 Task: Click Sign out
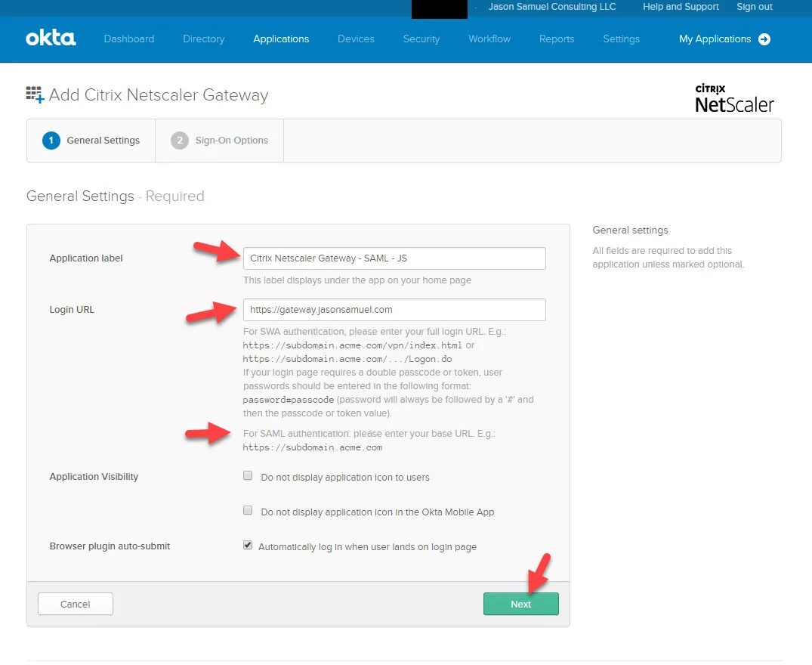click(x=754, y=7)
